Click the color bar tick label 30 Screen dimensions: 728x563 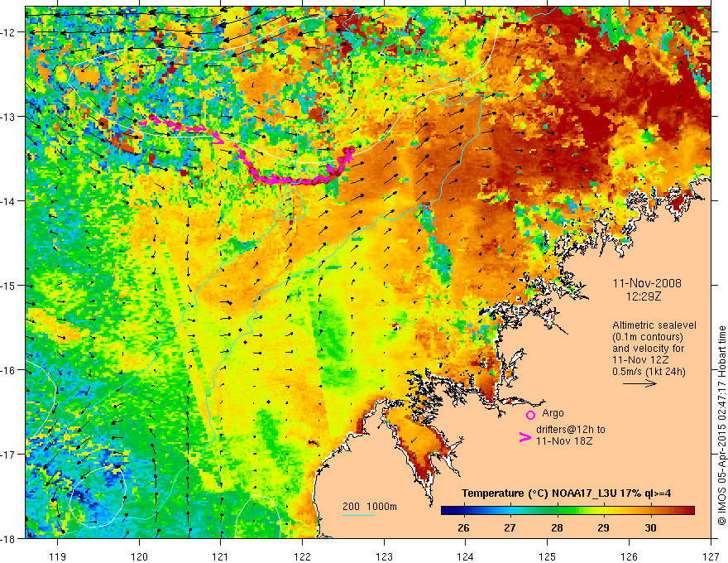(650, 527)
